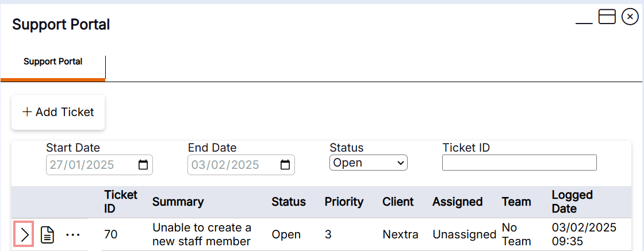Click into the Ticket ID search field
Image resolution: width=644 pixels, height=251 pixels.
coord(519,163)
